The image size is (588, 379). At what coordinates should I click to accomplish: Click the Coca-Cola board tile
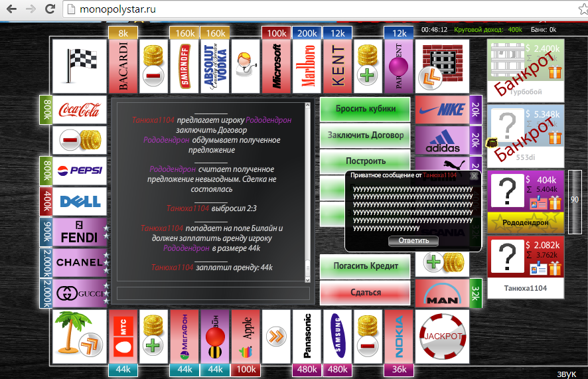(80, 110)
